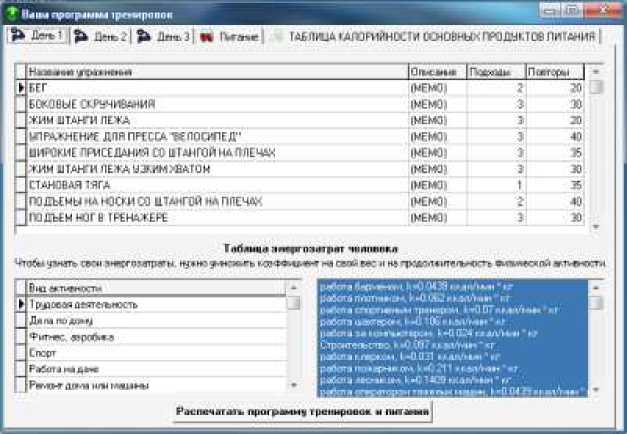Click (MEMO) cell of БЕГ row
This screenshot has height=434, width=627.
pyautogui.click(x=437, y=88)
